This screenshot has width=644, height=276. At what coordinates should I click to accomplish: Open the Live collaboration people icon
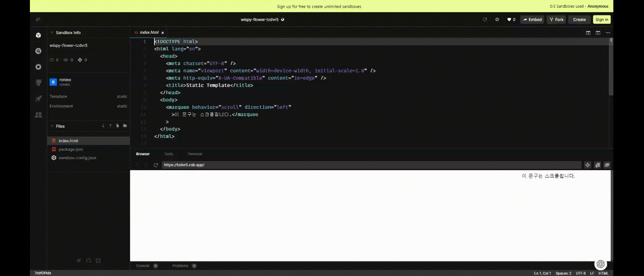click(x=38, y=115)
